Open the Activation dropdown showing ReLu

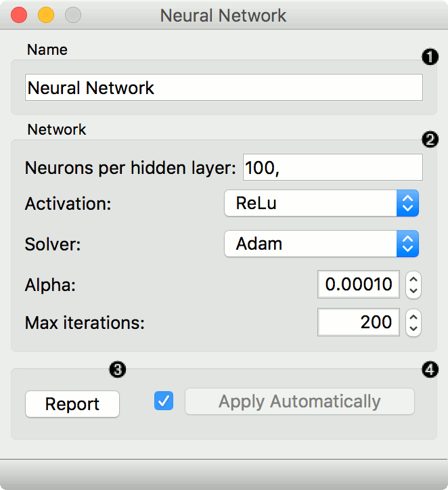click(x=321, y=204)
